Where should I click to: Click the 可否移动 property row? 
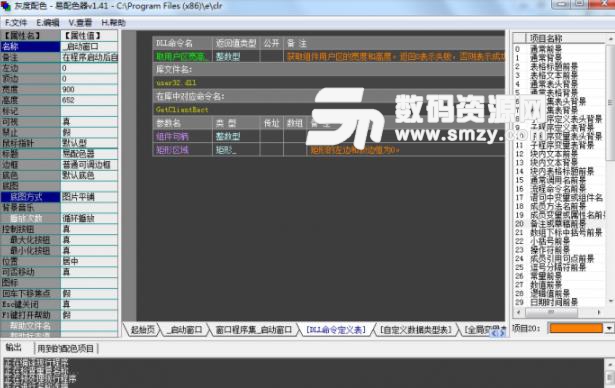point(59,271)
